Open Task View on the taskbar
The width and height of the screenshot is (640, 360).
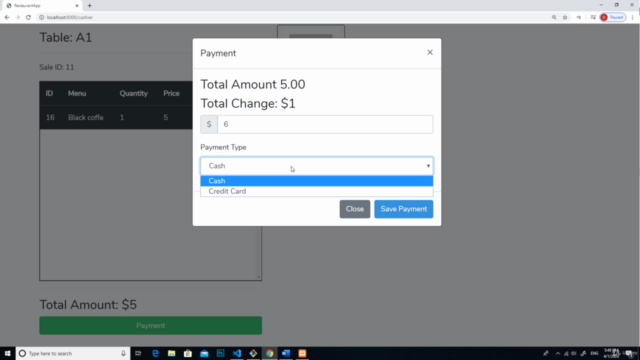[x=138, y=353]
